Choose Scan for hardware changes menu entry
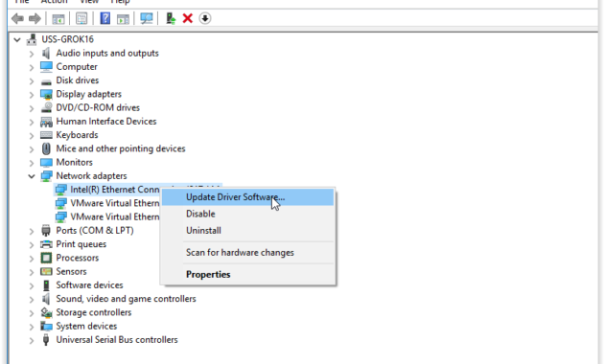604x364 pixels. pyautogui.click(x=247, y=253)
